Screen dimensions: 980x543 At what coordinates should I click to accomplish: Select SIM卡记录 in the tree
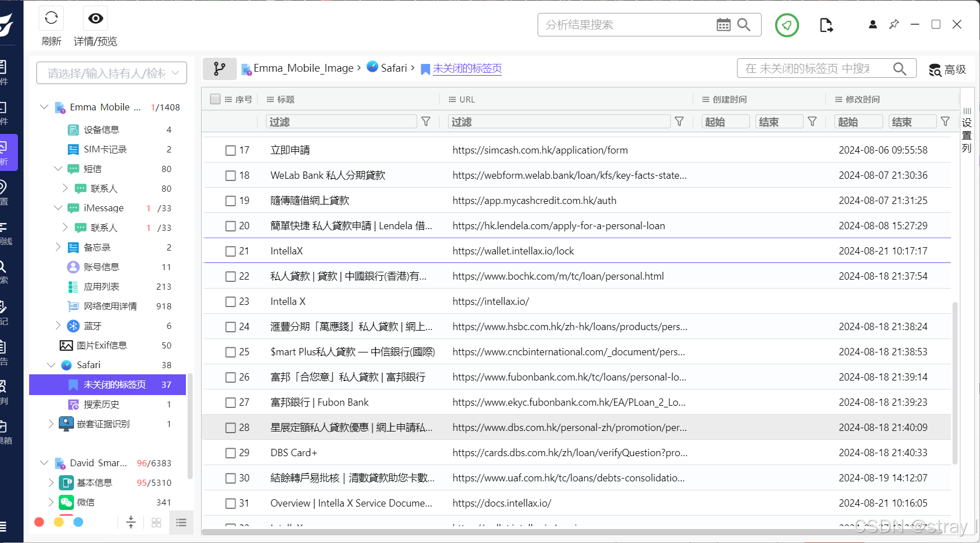pyautogui.click(x=105, y=150)
